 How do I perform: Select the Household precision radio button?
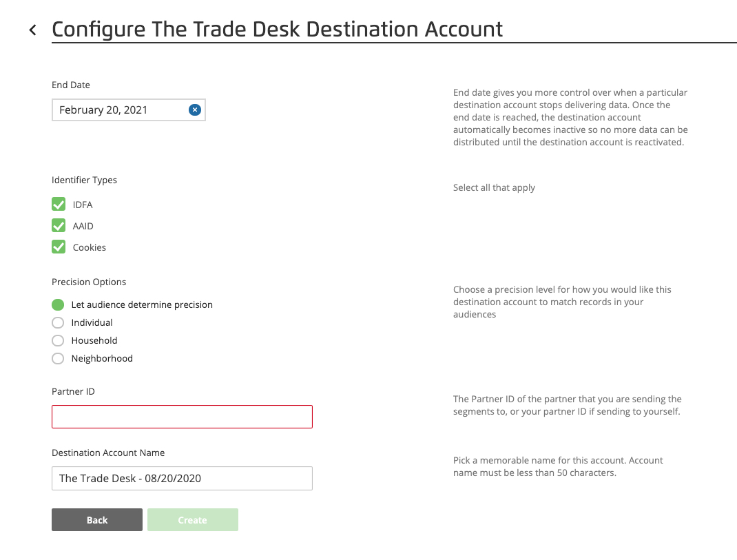point(58,340)
